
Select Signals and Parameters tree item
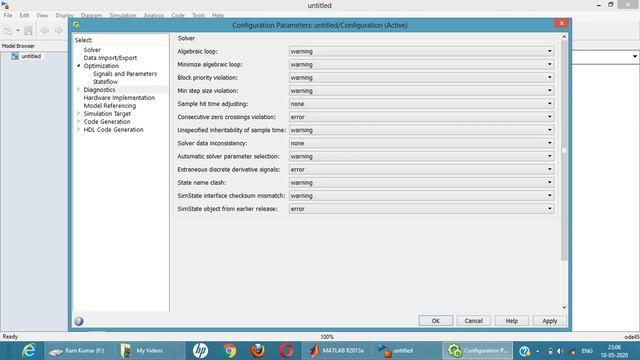tap(124, 74)
